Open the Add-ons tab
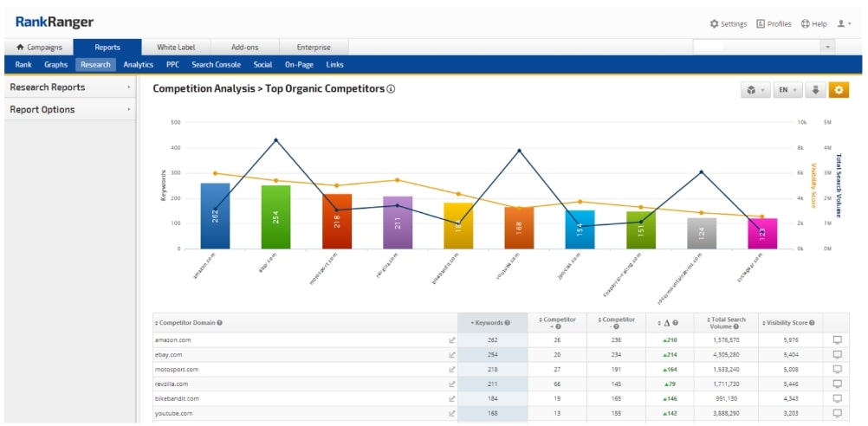 (x=244, y=47)
